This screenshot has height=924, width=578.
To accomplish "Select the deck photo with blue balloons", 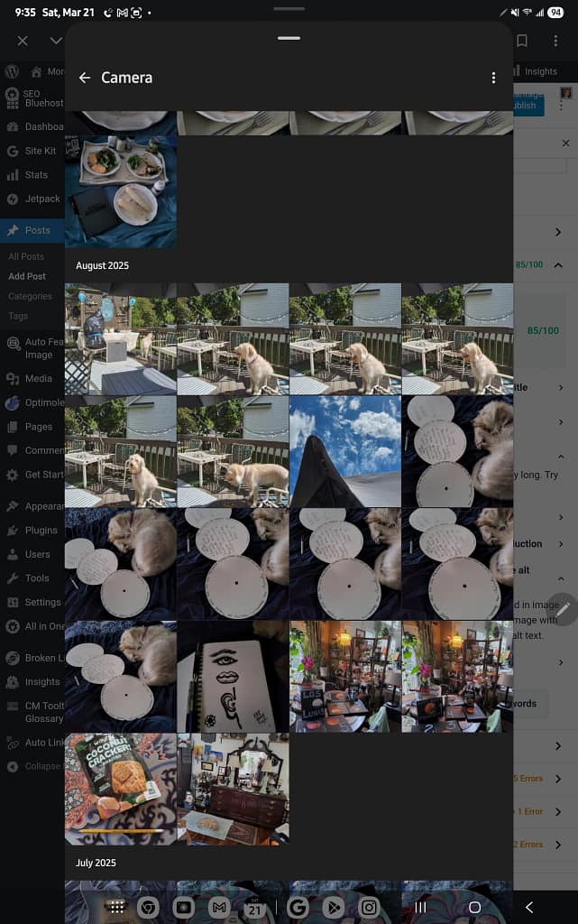I will pos(121,339).
